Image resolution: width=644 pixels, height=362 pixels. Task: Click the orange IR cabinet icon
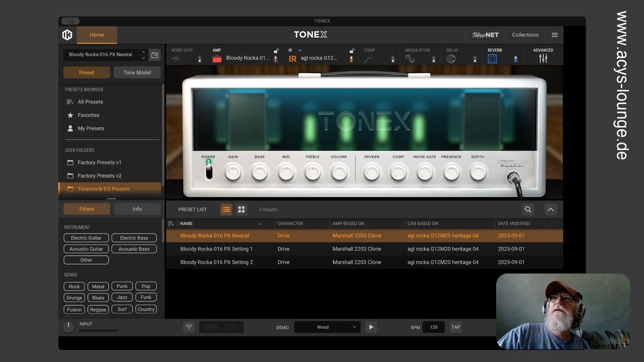tap(292, 59)
